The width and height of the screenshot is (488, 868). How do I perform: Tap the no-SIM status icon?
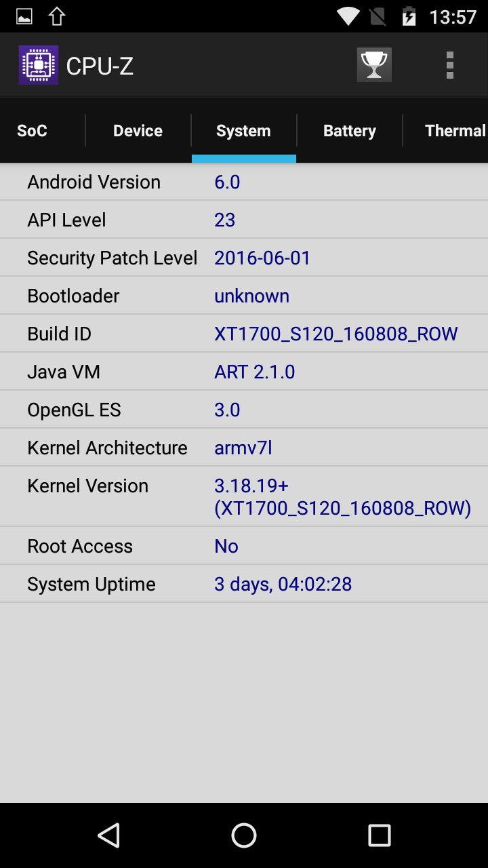coord(377,16)
